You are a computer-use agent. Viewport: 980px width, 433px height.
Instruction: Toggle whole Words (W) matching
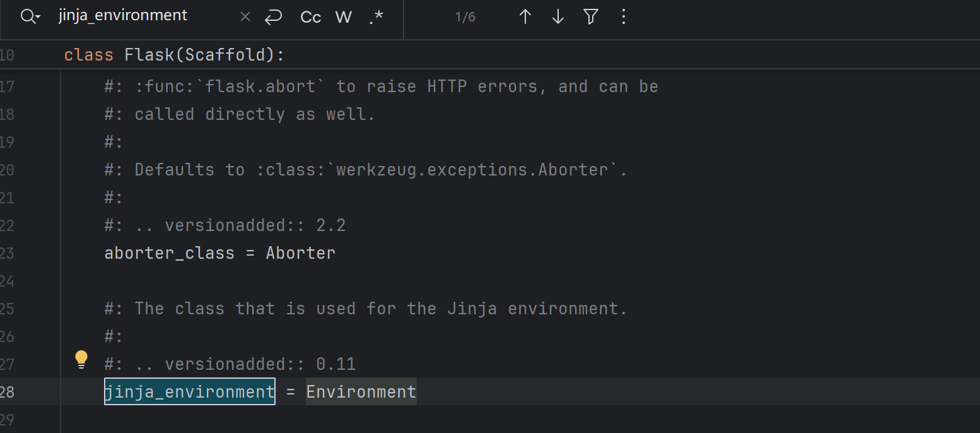pos(344,17)
